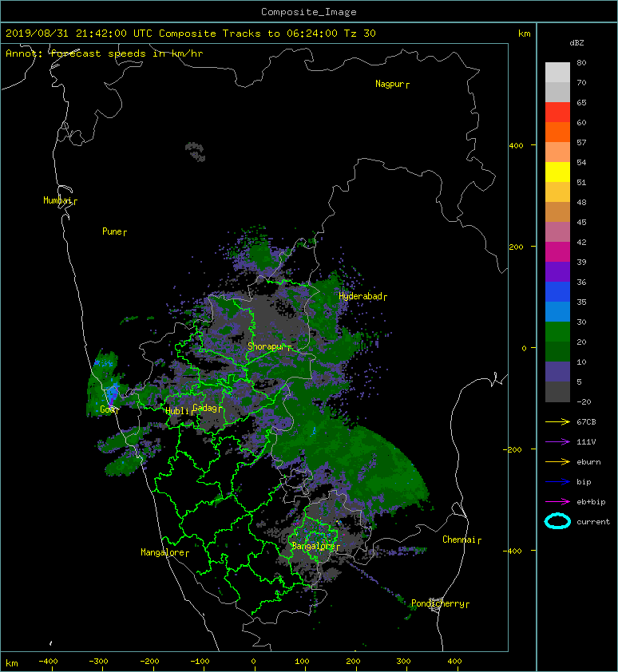Click the 0 tick on horizontal axis
This screenshot has width=618, height=672.
253,662
